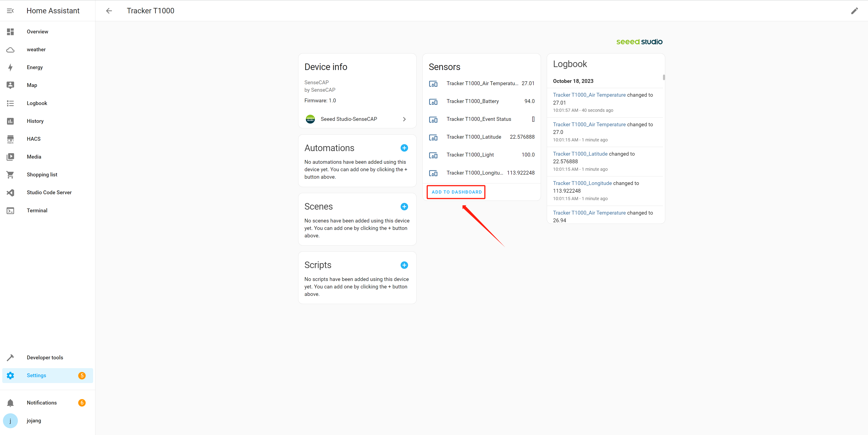This screenshot has height=435, width=868.
Task: Open HACS in the sidebar
Action: coord(47,139)
